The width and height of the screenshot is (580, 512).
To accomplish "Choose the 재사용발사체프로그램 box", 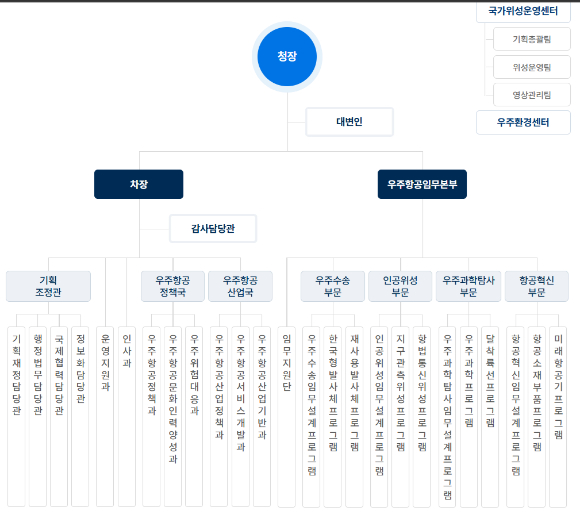I will pyautogui.click(x=354, y=417).
